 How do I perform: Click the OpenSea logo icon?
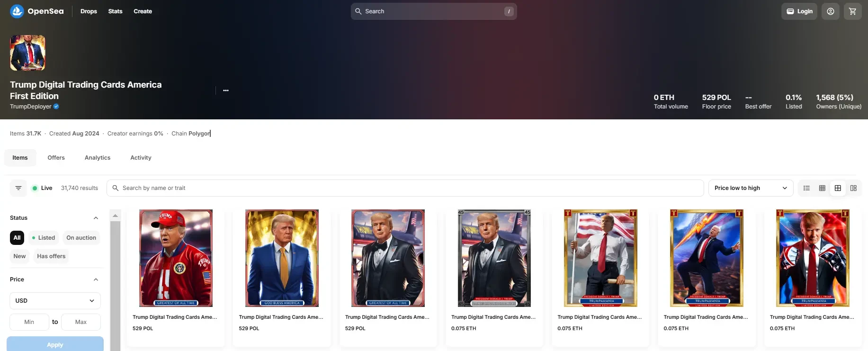(x=17, y=11)
